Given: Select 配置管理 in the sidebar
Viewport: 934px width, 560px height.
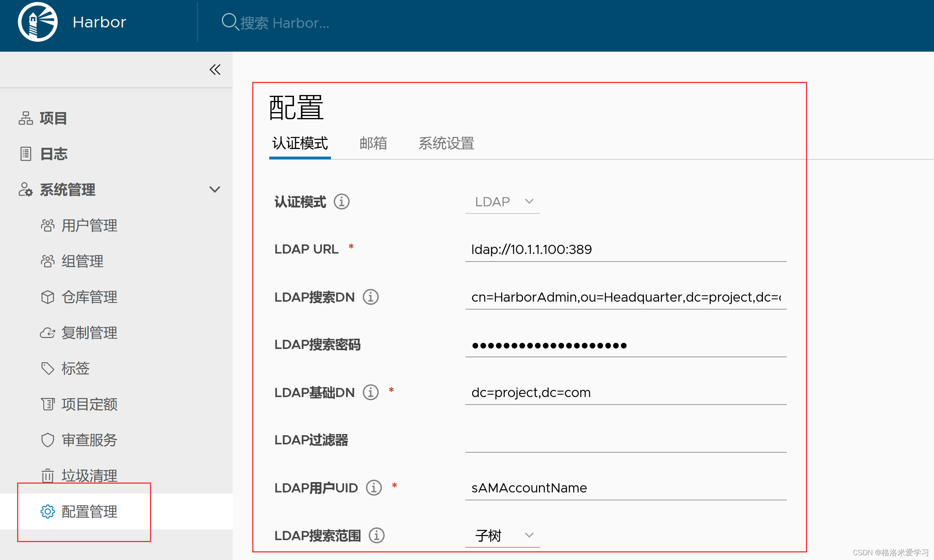Looking at the screenshot, I should [116, 512].
